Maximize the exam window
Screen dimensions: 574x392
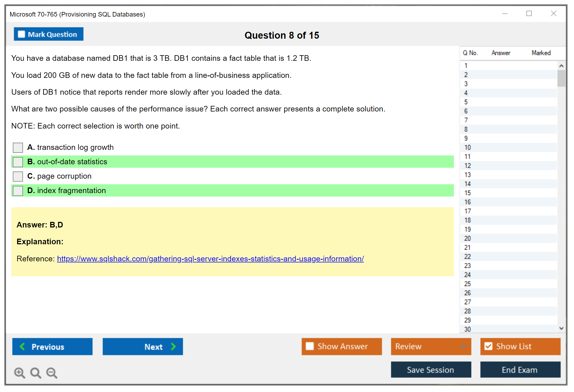tap(529, 14)
